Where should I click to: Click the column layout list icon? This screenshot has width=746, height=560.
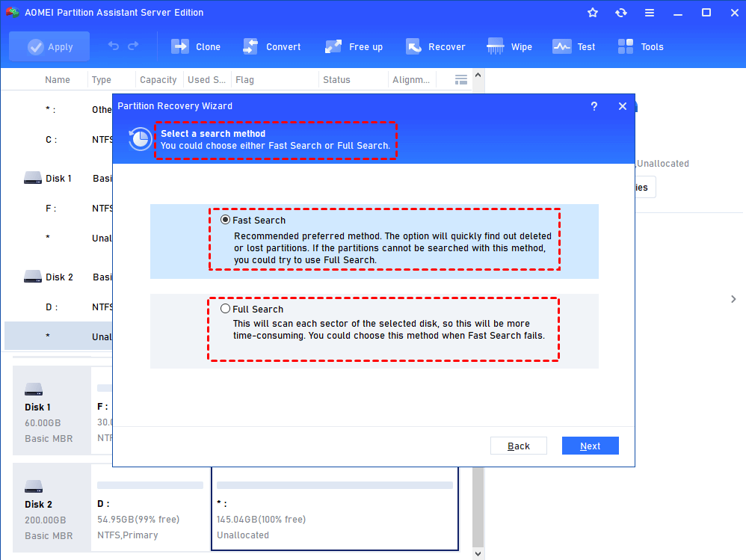(460, 80)
